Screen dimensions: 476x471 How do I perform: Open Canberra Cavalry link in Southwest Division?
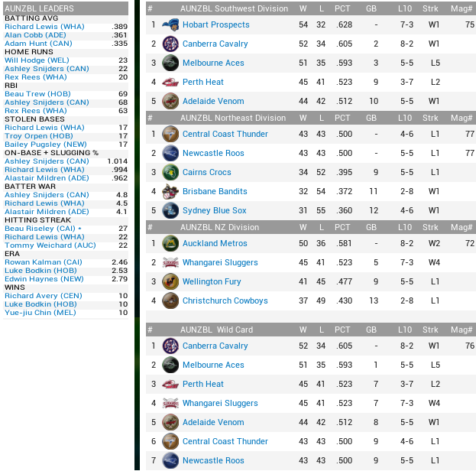[215, 44]
